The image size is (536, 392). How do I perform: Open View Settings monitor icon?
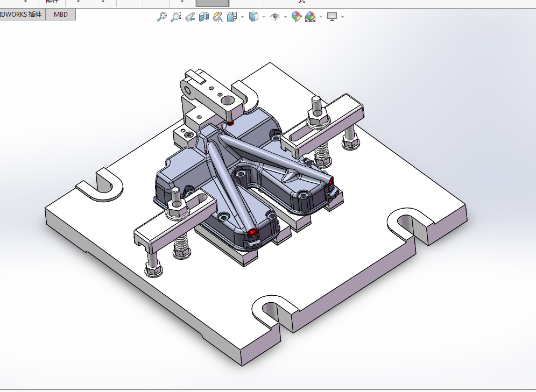coord(332,16)
